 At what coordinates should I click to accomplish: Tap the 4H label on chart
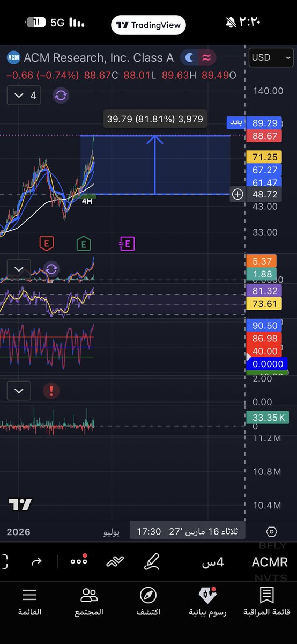pyautogui.click(x=87, y=201)
